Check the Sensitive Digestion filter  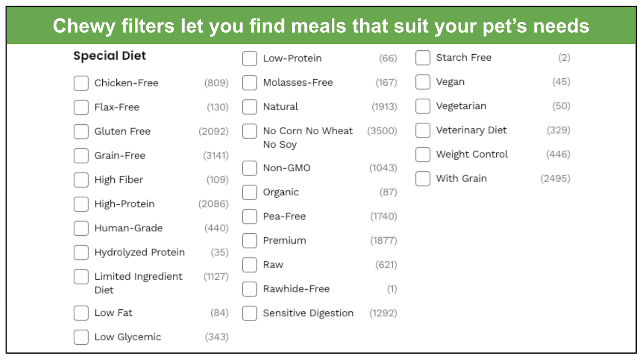[x=250, y=313]
